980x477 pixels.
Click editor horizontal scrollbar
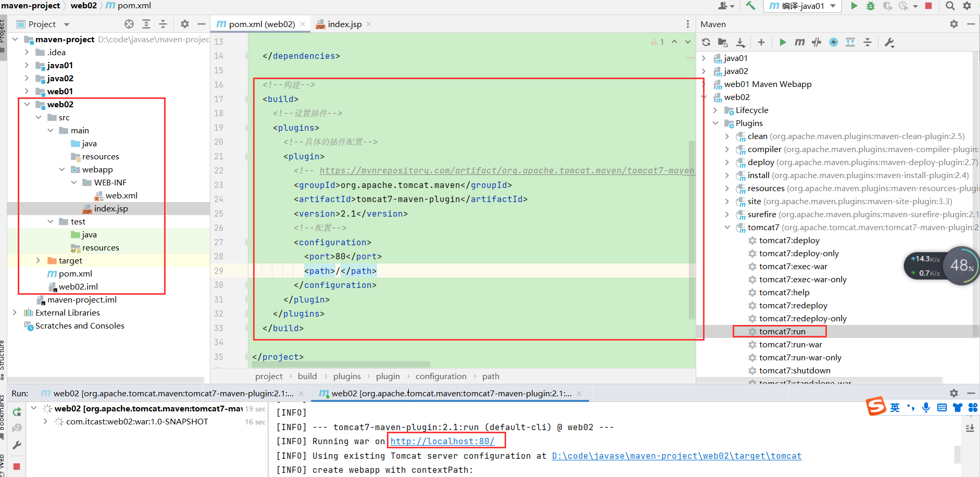click(x=341, y=365)
